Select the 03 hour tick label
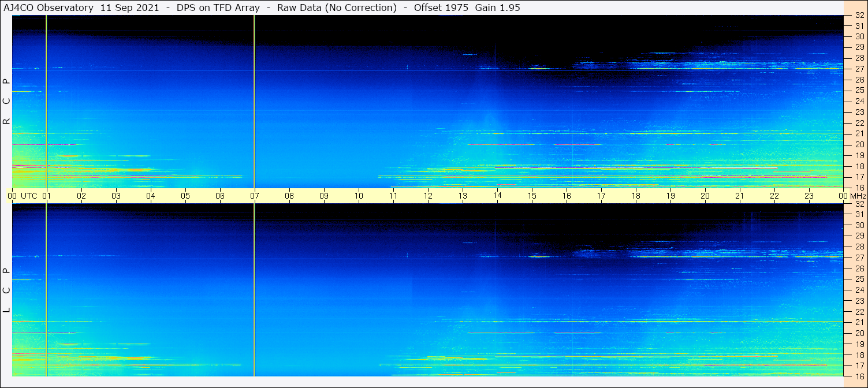868x388 pixels. (x=116, y=196)
